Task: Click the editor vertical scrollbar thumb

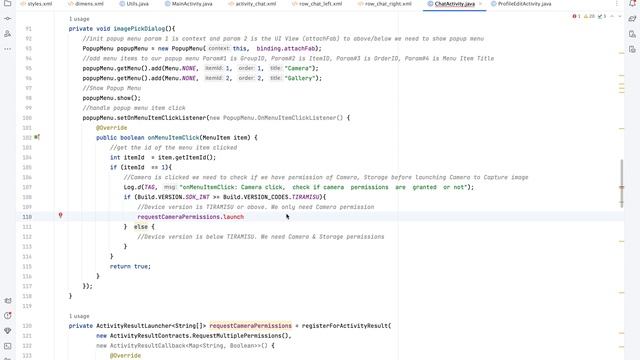Action: pyautogui.click(x=621, y=183)
